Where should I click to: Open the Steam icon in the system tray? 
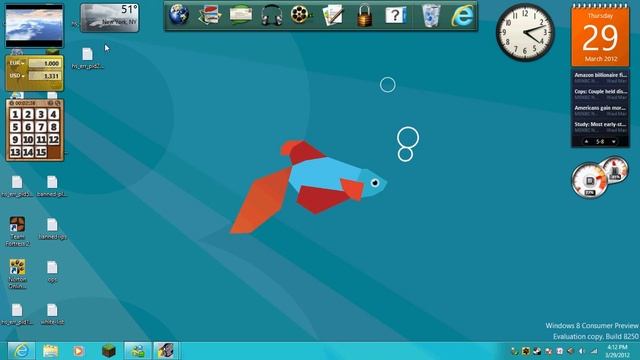click(537, 351)
